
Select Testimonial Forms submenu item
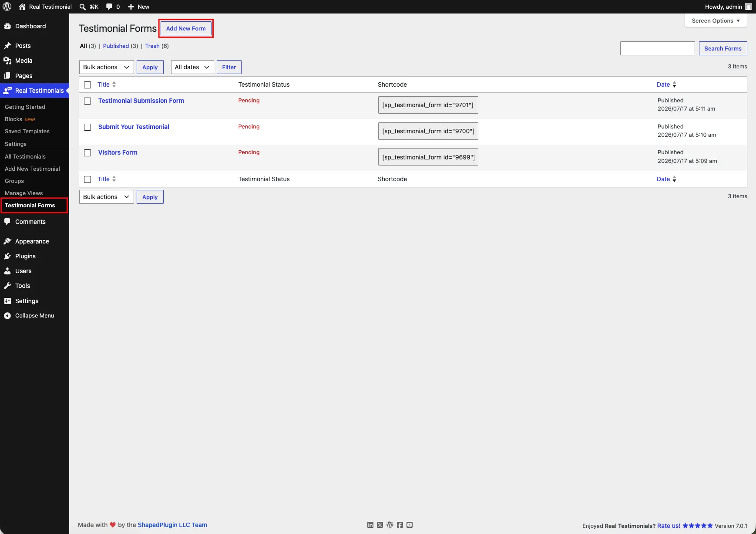pyautogui.click(x=30, y=205)
